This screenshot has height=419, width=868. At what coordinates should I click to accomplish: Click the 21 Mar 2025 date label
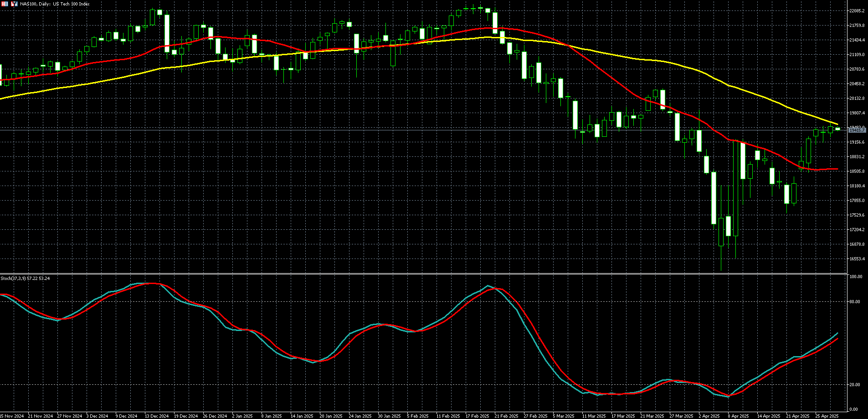point(652,416)
